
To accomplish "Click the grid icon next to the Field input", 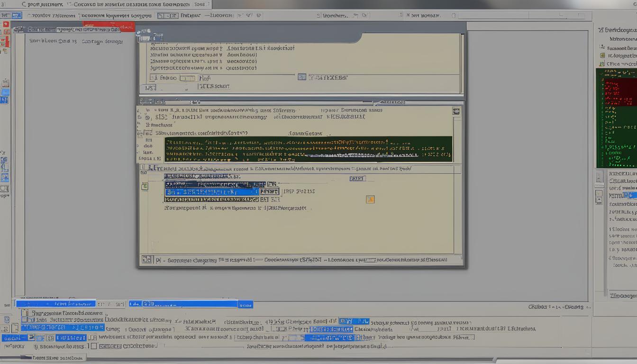I will [x=302, y=77].
